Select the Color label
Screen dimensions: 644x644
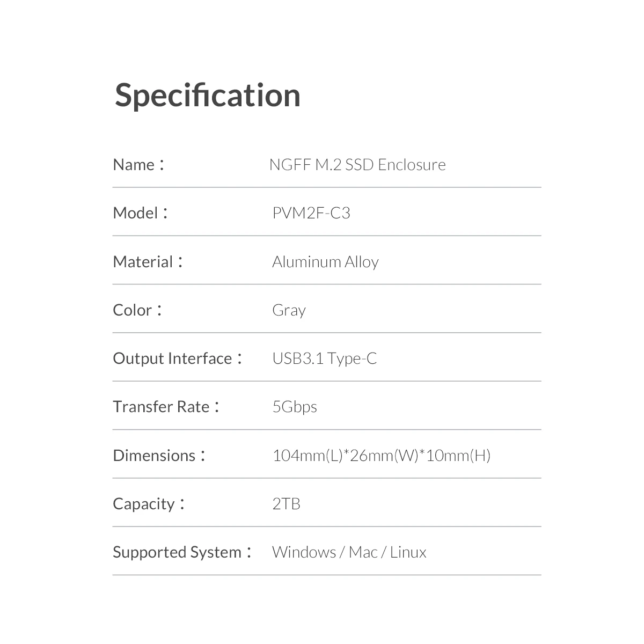pos(137,310)
